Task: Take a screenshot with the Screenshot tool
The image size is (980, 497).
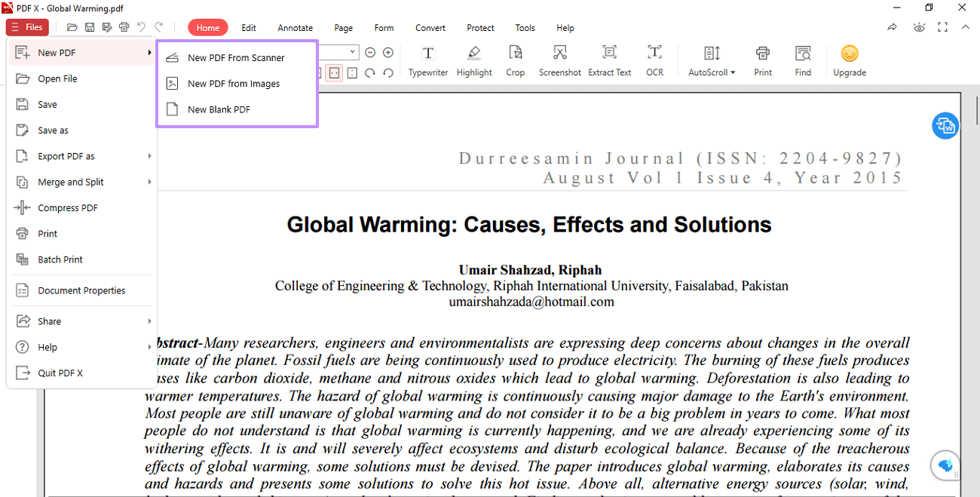Action: 559,60
